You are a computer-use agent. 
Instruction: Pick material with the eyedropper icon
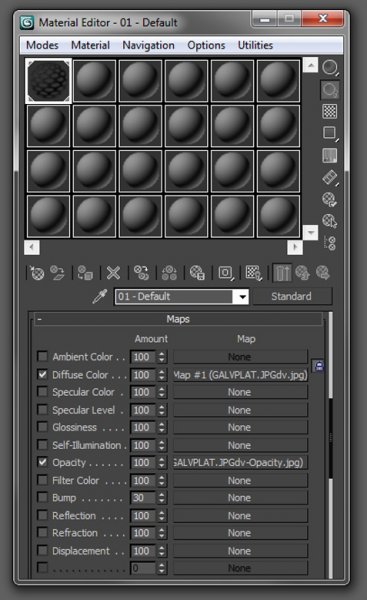[x=99, y=297]
